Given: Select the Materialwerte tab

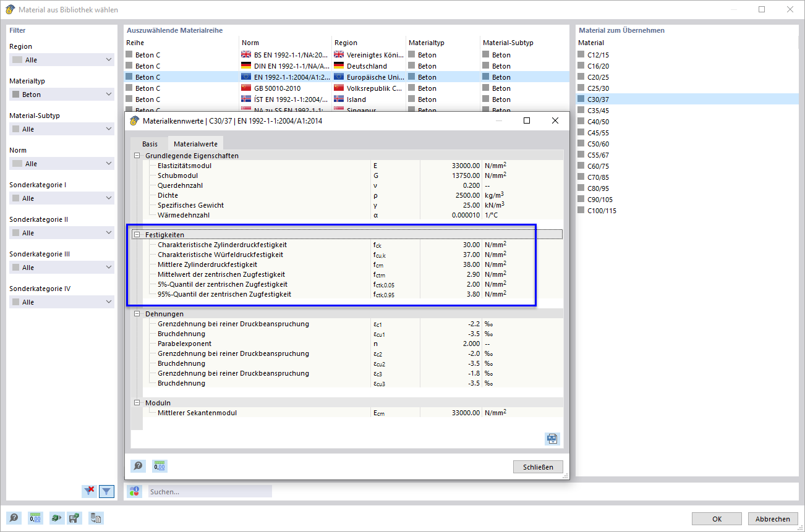Looking at the screenshot, I should pos(195,143).
